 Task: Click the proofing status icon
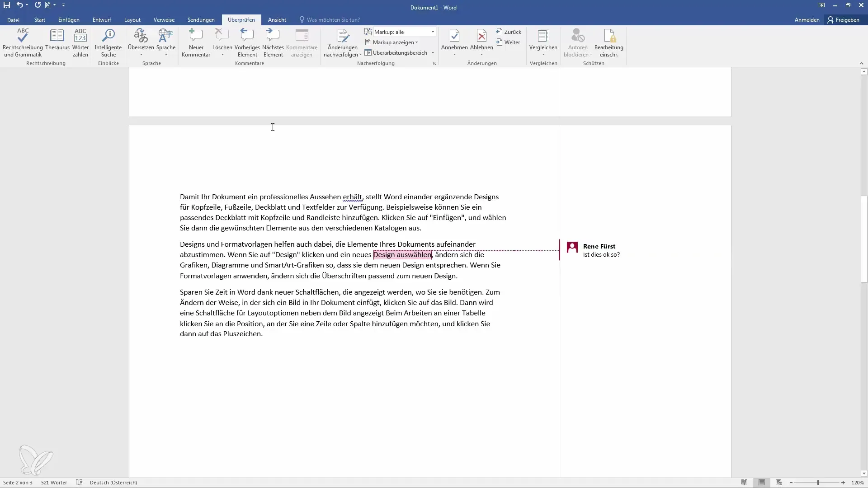point(79,483)
